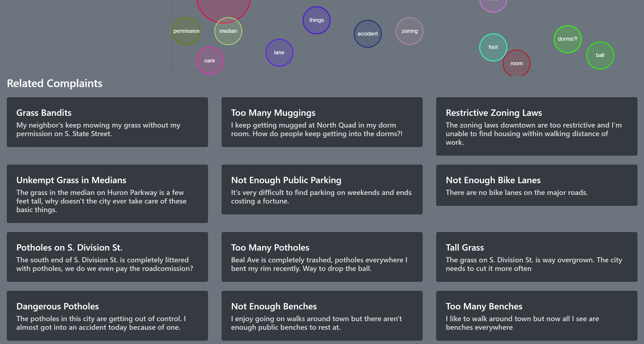Click the red 'room' bubble
Image resolution: width=644 pixels, height=344 pixels.
[516, 64]
